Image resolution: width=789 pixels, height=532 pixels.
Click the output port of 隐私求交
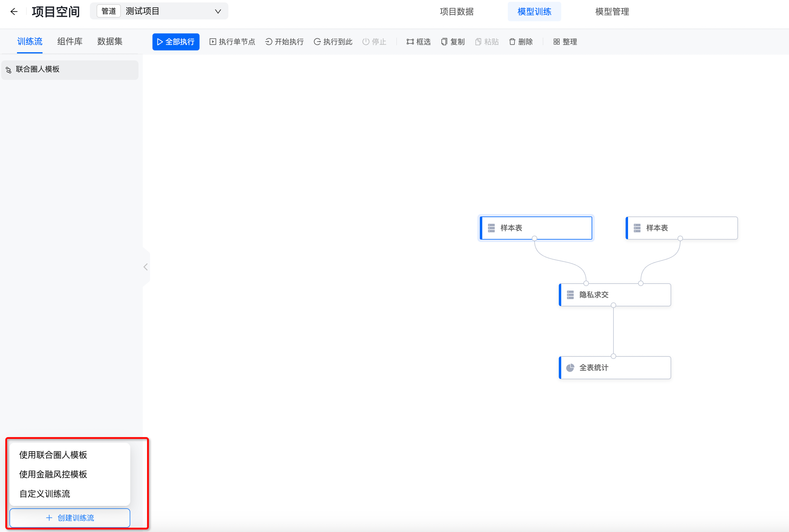tap(613, 305)
